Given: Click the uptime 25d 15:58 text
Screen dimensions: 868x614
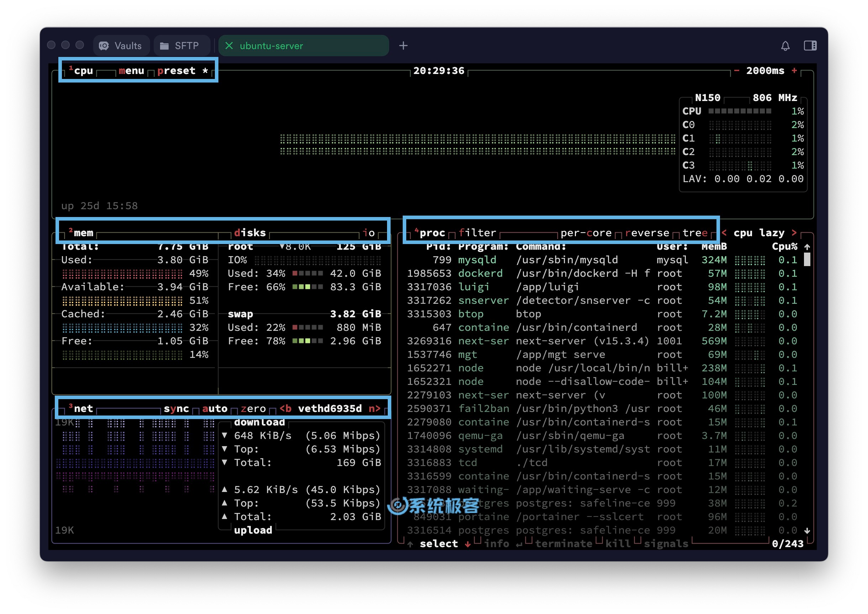Looking at the screenshot, I should (99, 206).
